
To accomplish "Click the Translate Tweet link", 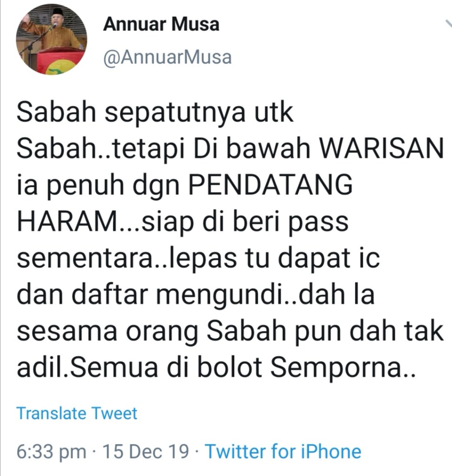I will [x=77, y=413].
